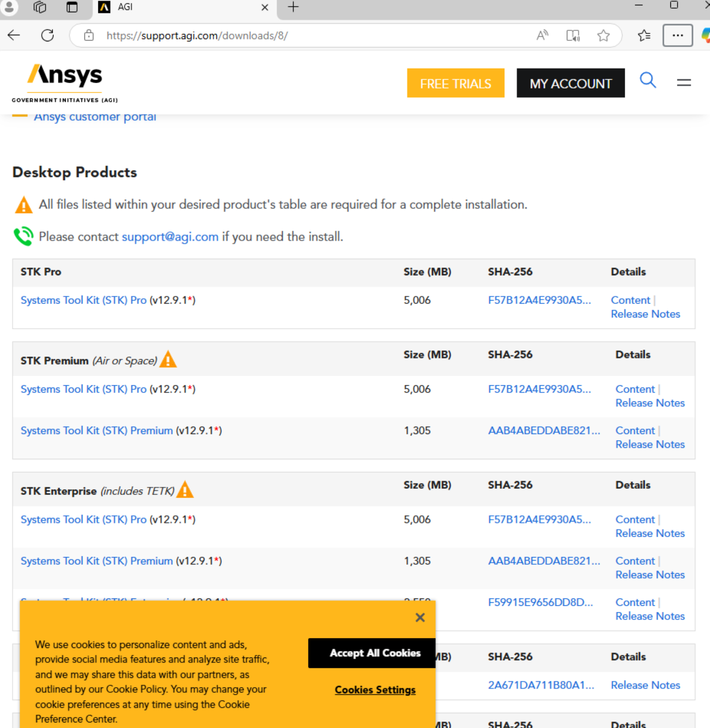
Task: Refresh the page
Action: tap(47, 35)
